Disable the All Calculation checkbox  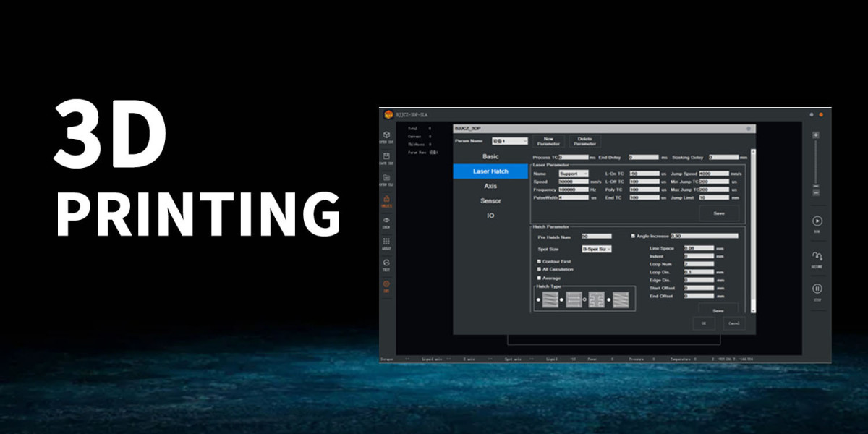click(539, 270)
